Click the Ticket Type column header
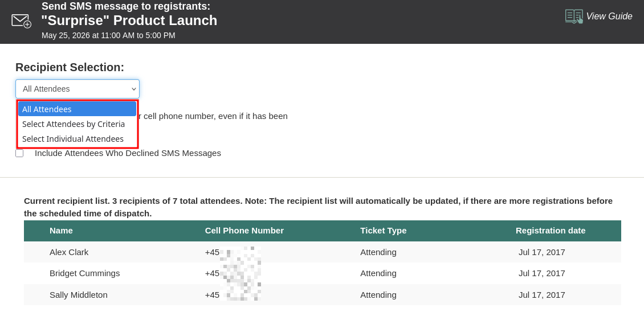644x320 pixels. pyautogui.click(x=383, y=231)
